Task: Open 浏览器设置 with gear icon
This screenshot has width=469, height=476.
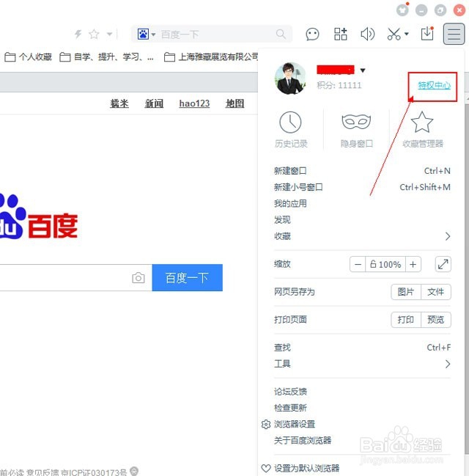Action: click(288, 424)
